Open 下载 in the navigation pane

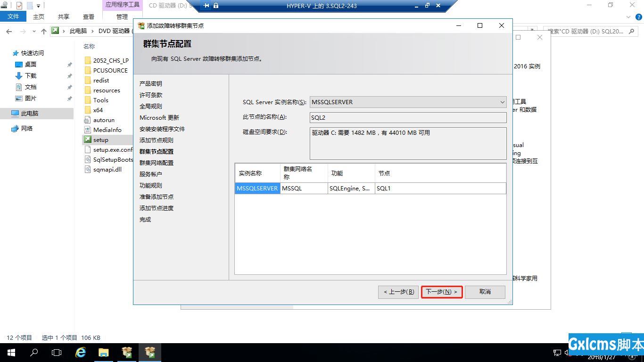(x=31, y=76)
